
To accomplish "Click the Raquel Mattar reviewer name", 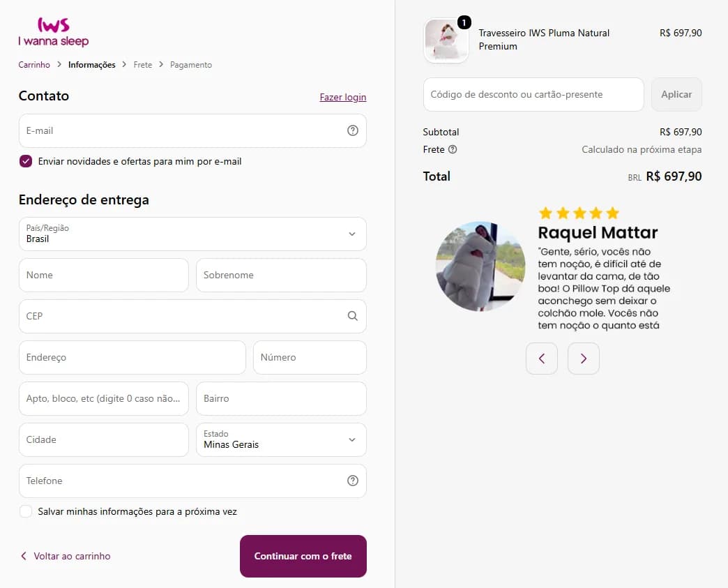I will (598, 232).
